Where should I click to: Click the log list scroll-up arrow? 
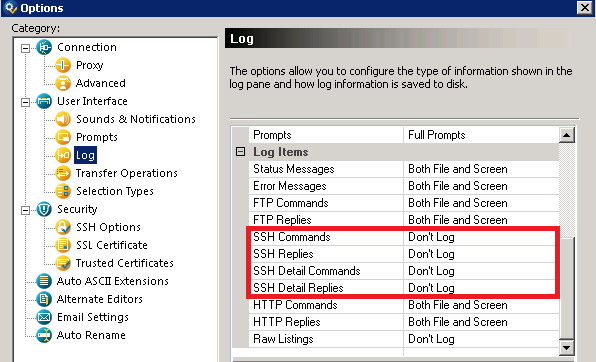pyautogui.click(x=566, y=135)
